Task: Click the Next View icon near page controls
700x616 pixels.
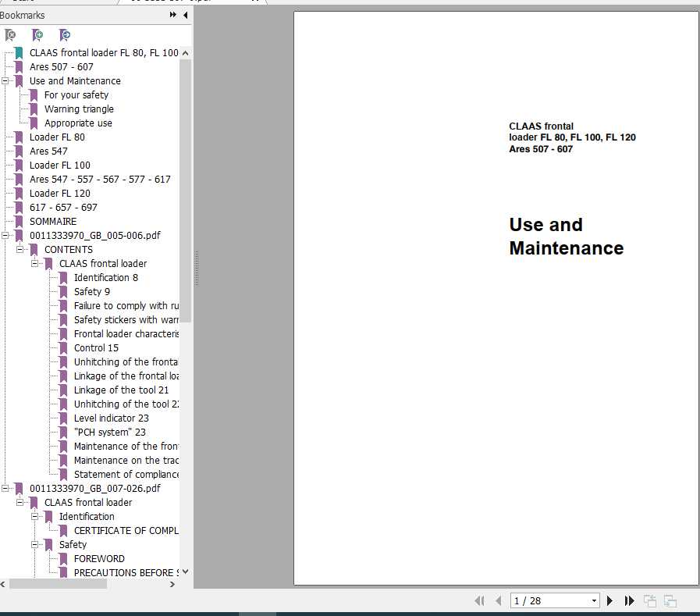Action: coord(670,600)
